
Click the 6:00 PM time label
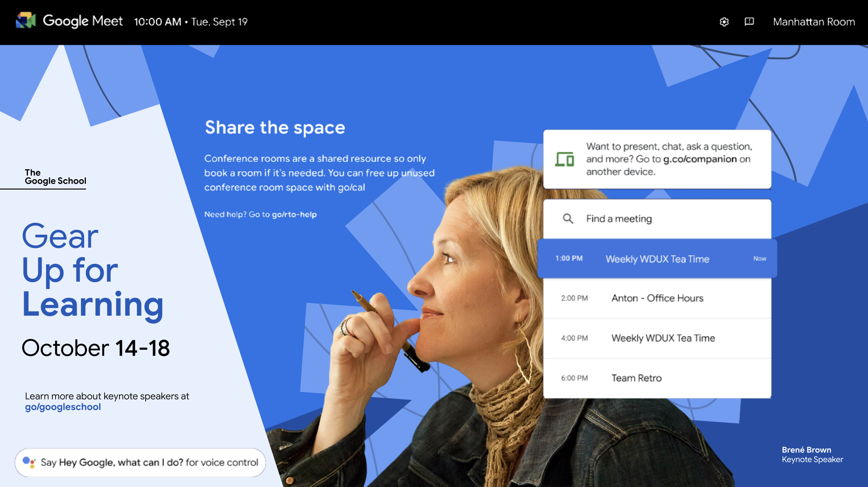tap(574, 378)
